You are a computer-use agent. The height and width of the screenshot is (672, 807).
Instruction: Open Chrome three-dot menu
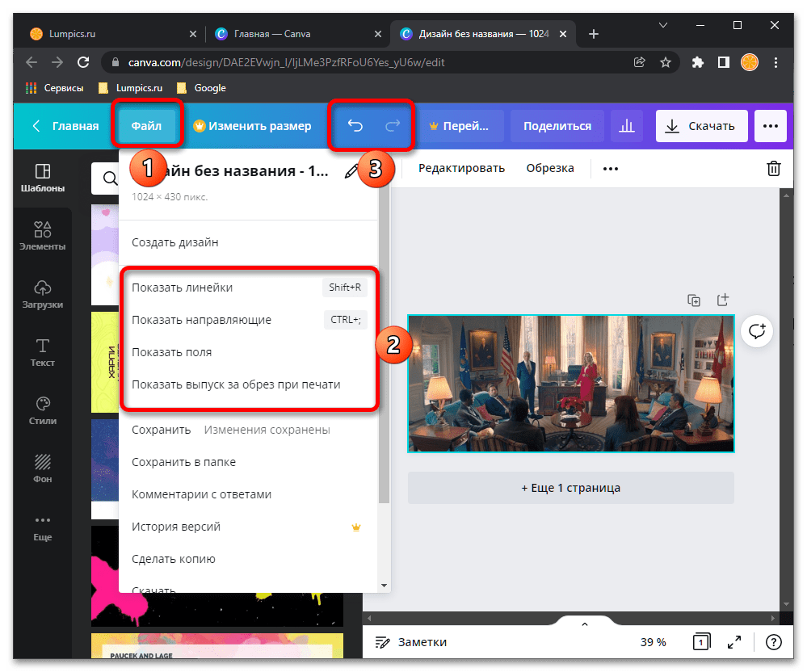[x=775, y=62]
